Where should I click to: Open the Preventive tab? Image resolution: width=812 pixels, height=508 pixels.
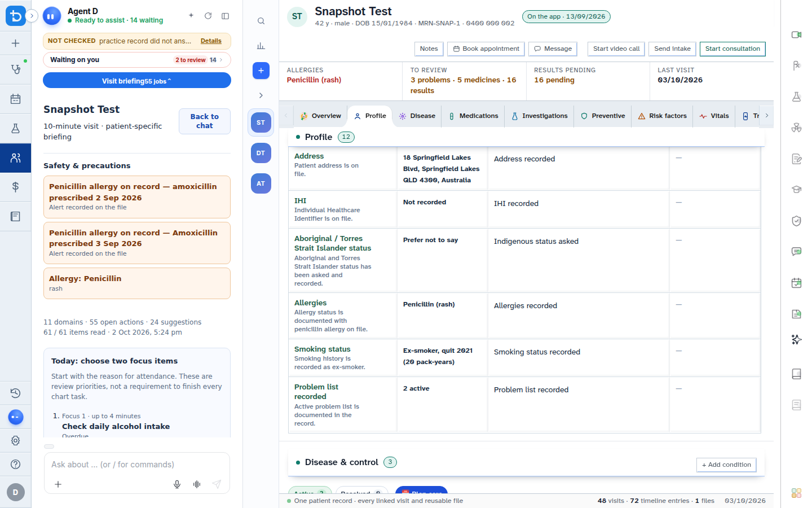tap(603, 116)
